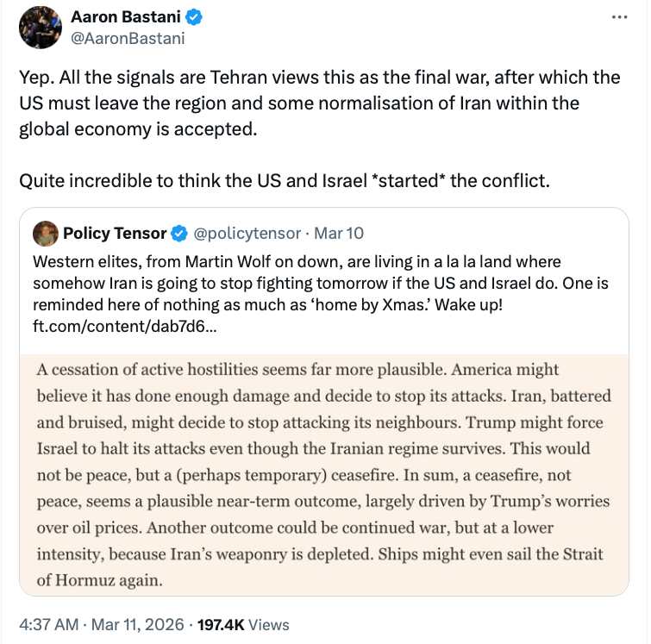
Task: Click Policy Tensor's small avatar
Action: 46,233
